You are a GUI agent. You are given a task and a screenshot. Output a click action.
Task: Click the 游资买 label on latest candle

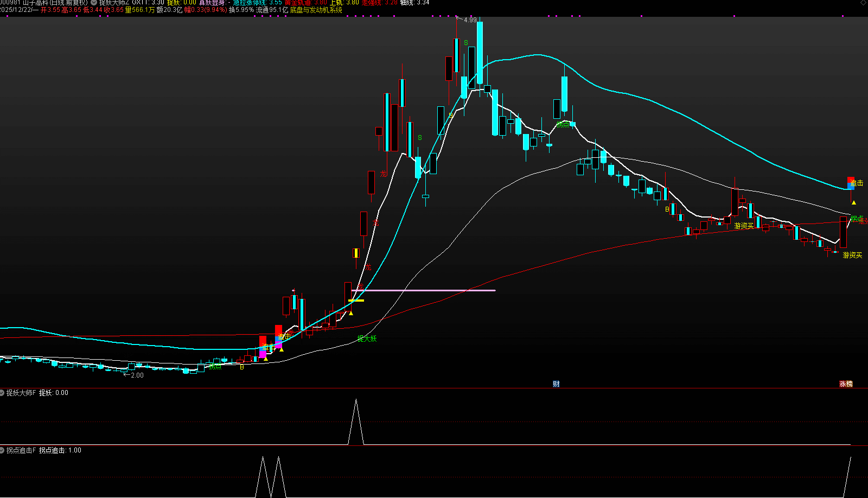click(x=852, y=255)
